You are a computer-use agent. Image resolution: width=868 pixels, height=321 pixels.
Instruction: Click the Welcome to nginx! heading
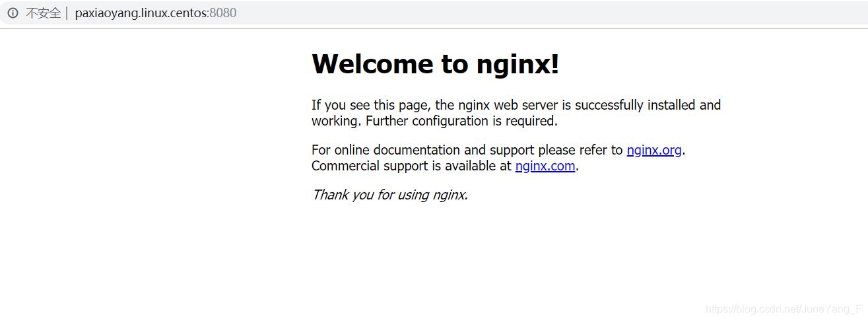pos(436,64)
